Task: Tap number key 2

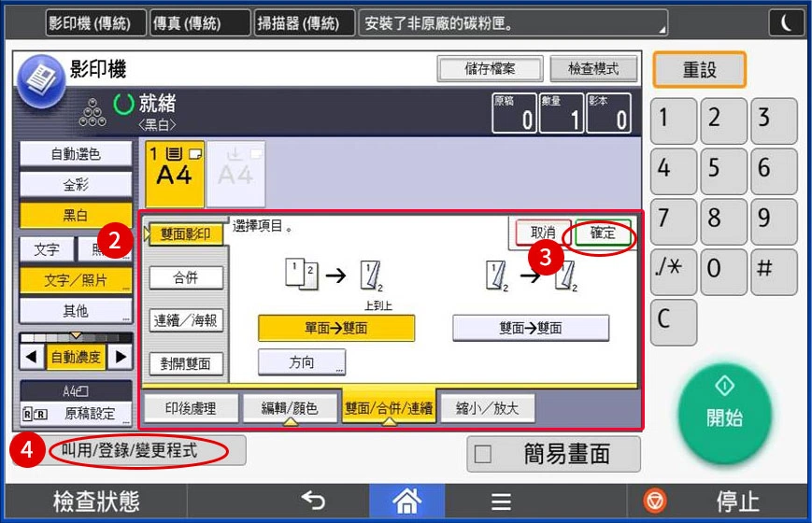Action: point(724,120)
